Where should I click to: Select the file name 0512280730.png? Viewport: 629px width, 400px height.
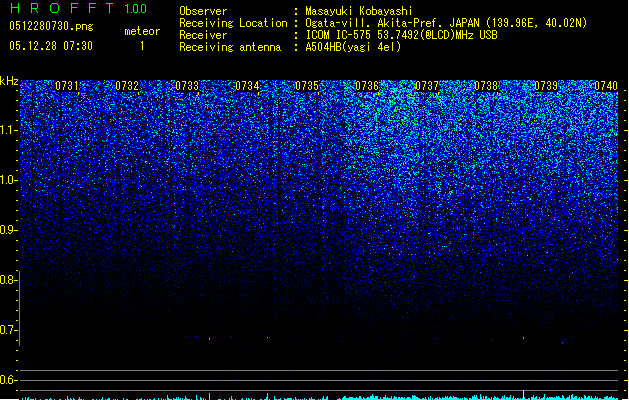(51, 26)
